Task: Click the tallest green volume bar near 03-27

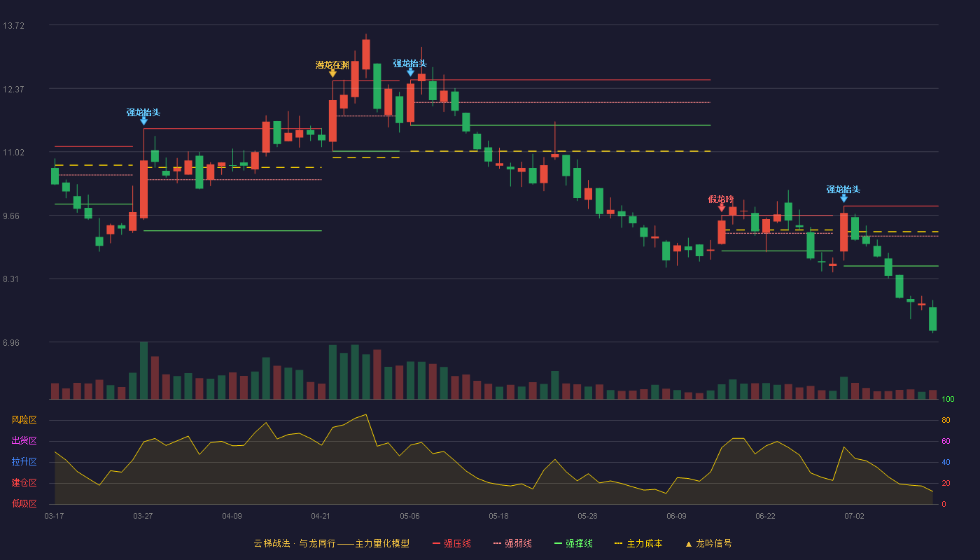Action: 143,370
